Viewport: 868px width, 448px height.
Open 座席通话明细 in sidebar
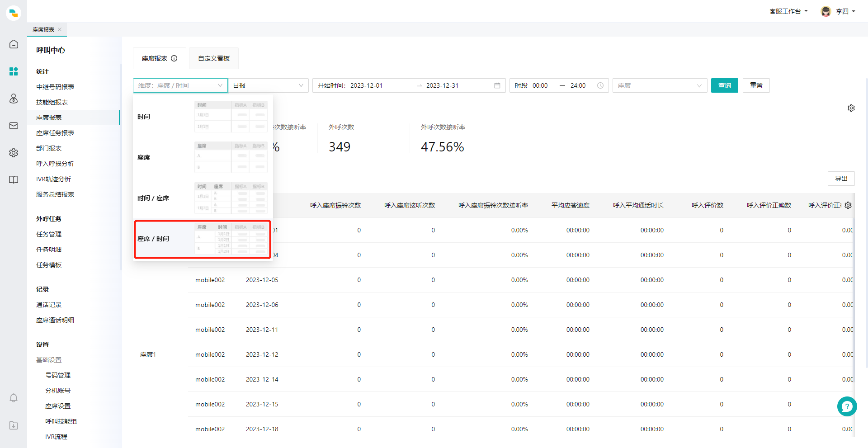55,320
